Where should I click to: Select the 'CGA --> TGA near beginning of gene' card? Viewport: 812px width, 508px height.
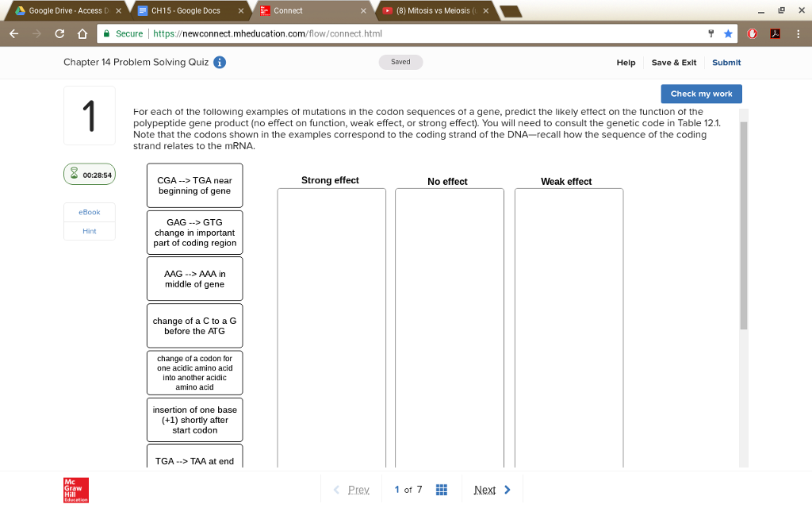[195, 186]
